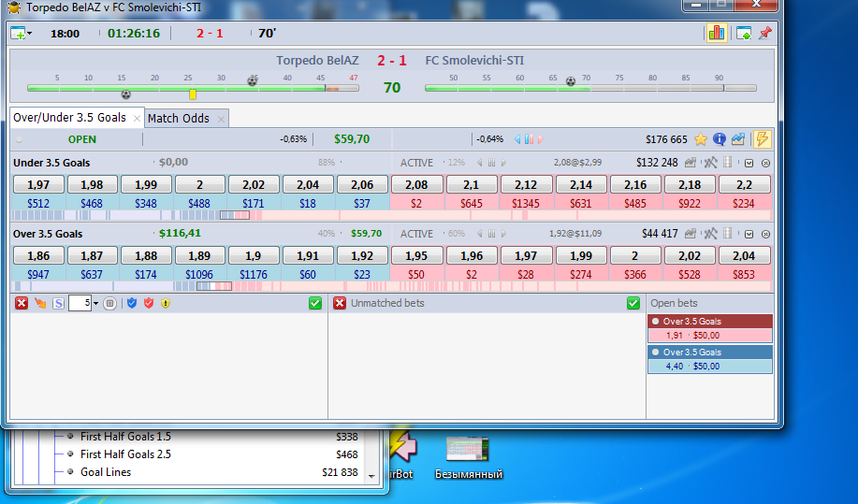Image resolution: width=858 pixels, height=504 pixels.
Task: Click the new market window icon at top right
Action: (744, 34)
